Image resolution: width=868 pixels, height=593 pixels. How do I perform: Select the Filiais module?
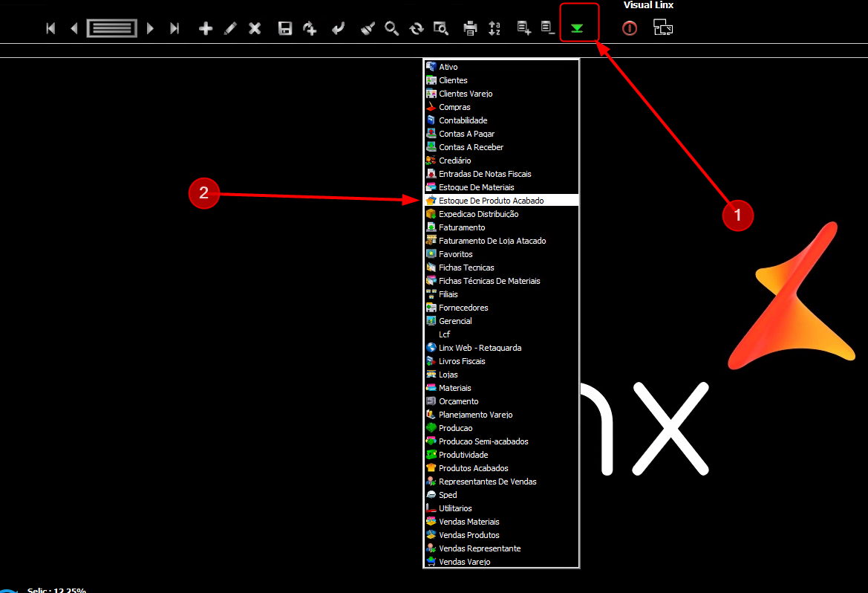[501, 294]
